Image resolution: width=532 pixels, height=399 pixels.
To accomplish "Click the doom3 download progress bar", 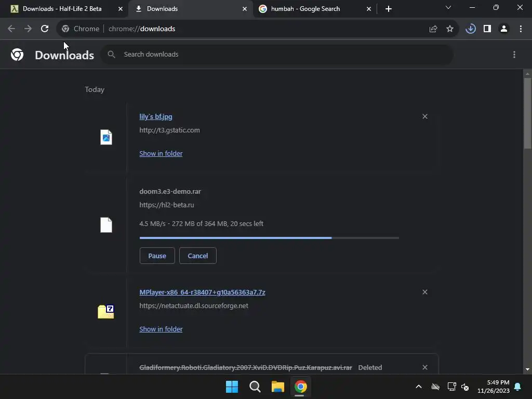I will 269,238.
